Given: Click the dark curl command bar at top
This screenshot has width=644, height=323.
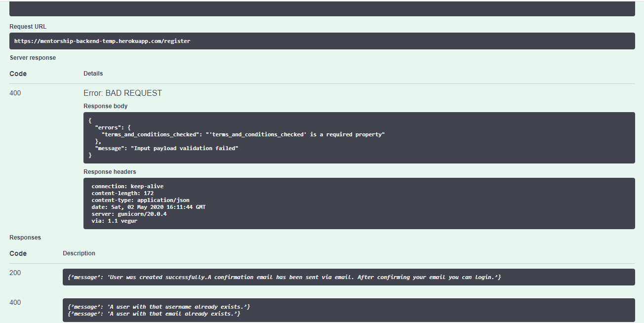Looking at the screenshot, I should [x=321, y=8].
